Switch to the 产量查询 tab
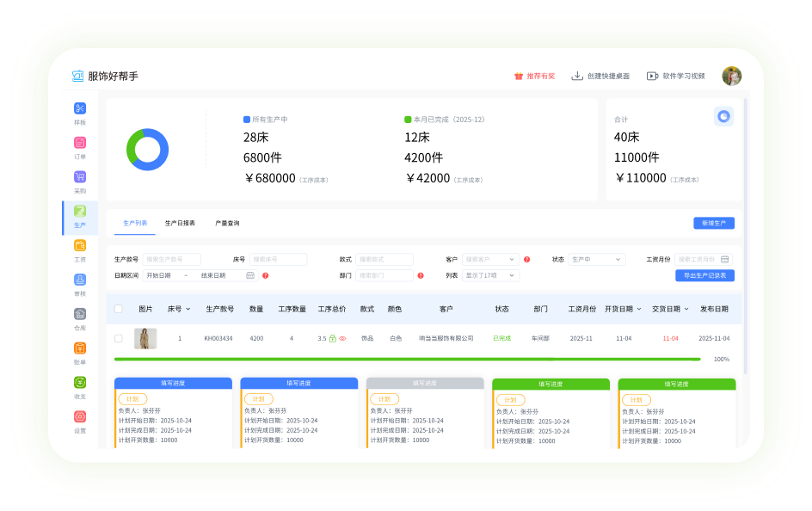The height and width of the screenshot is (511, 812). (227, 223)
